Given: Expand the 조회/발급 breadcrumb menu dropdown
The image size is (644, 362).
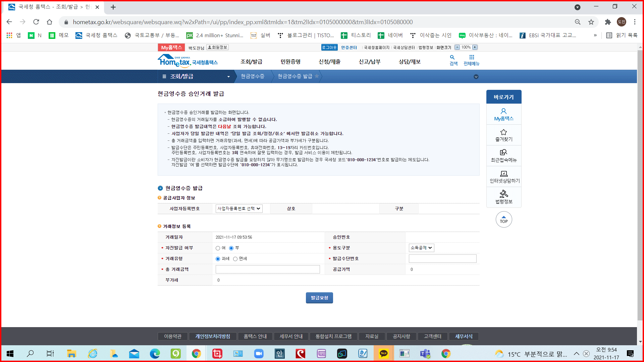Looking at the screenshot, I should (x=228, y=77).
